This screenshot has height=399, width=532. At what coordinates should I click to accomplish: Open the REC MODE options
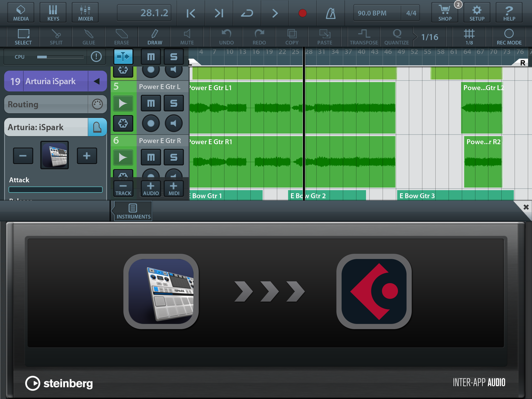click(x=509, y=37)
